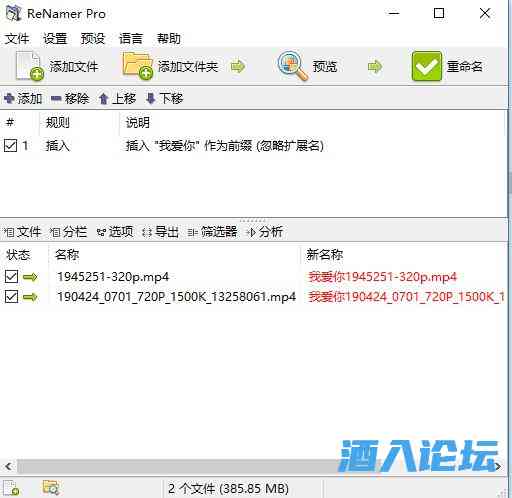512x498 pixels.
Task: Click the Add Folders (添加文件夹) folder icon
Action: [x=138, y=66]
